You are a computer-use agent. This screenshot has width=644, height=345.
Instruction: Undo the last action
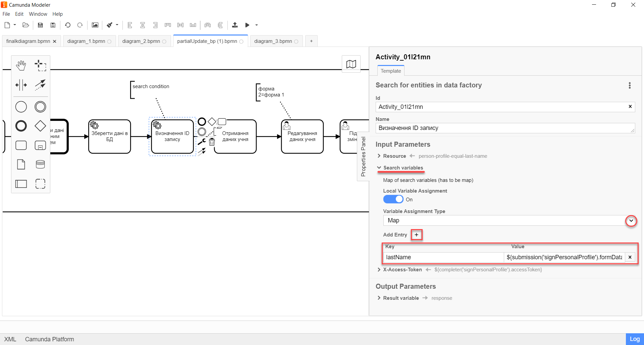tap(68, 25)
